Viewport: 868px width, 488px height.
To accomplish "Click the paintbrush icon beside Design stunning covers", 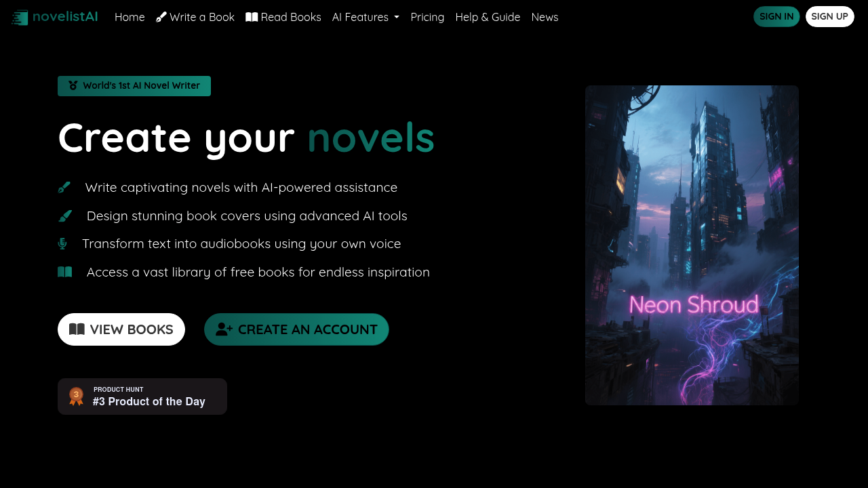I will click(65, 216).
